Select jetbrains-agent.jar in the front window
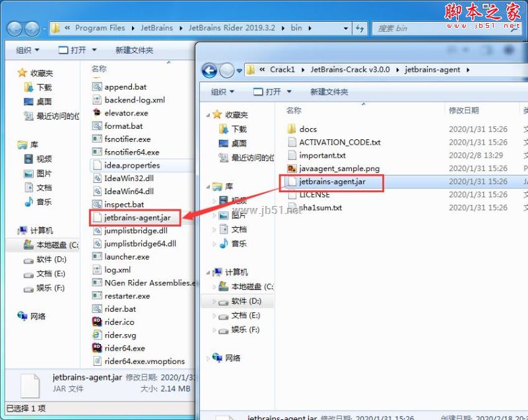The width and height of the screenshot is (528, 420). [332, 182]
